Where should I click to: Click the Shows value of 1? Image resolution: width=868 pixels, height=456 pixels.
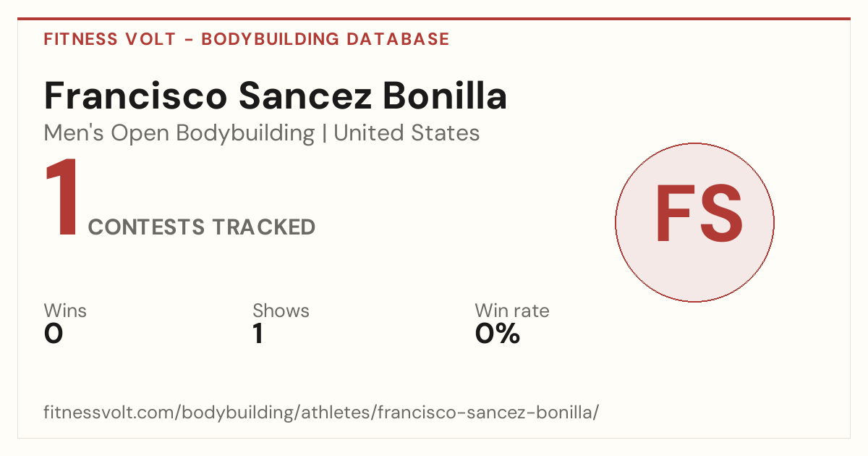[258, 334]
